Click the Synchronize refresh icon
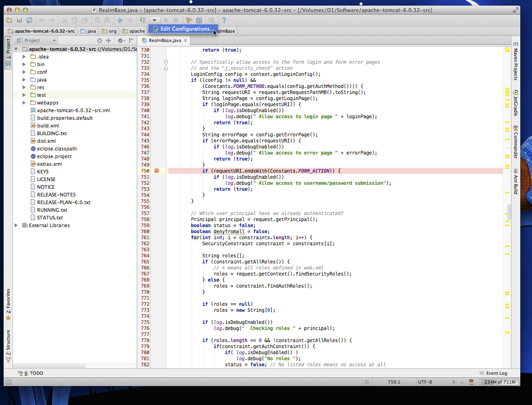 (x=29, y=20)
